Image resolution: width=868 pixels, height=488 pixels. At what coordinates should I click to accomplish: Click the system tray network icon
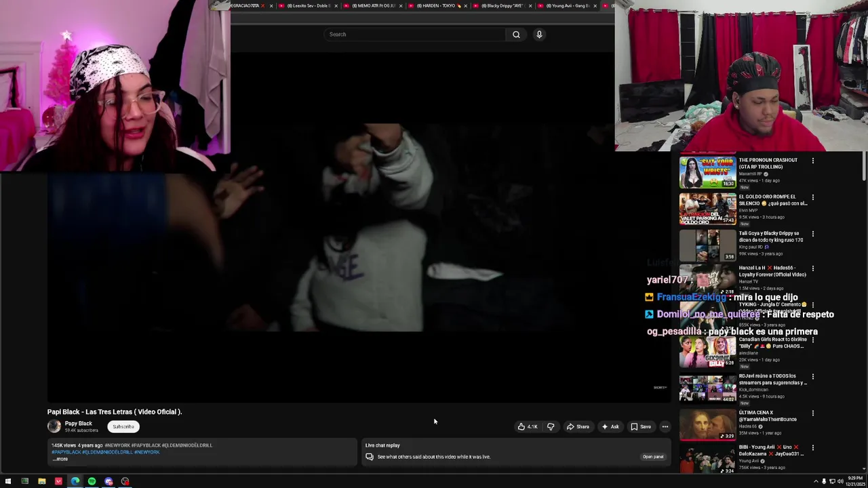(x=832, y=482)
